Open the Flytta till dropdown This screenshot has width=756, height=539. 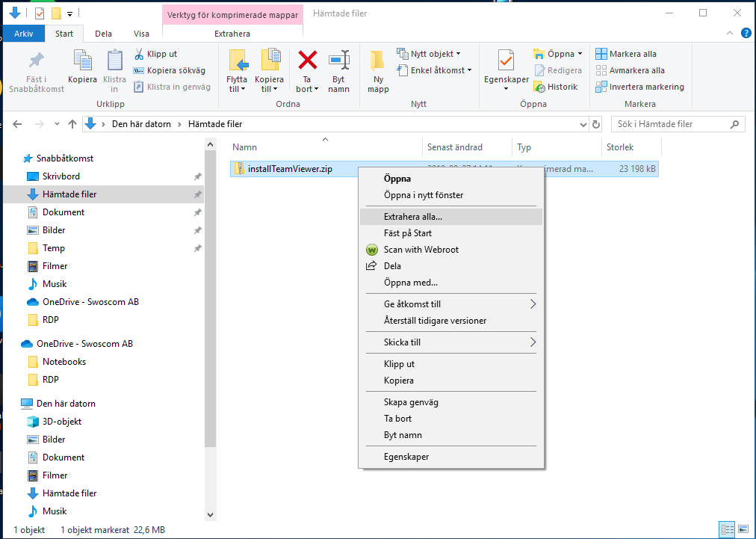238,70
